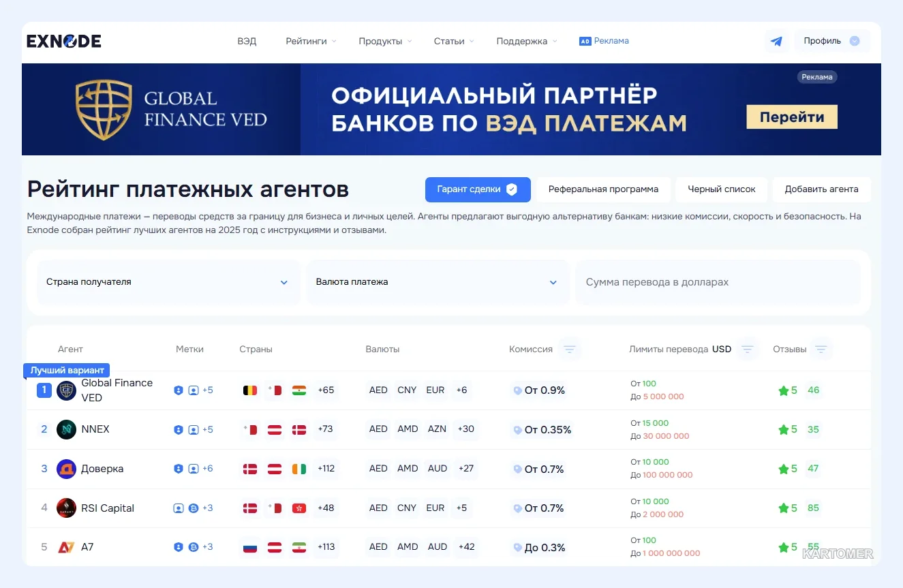Click Гарант сделки button
This screenshot has height=588, width=903.
pos(478,189)
